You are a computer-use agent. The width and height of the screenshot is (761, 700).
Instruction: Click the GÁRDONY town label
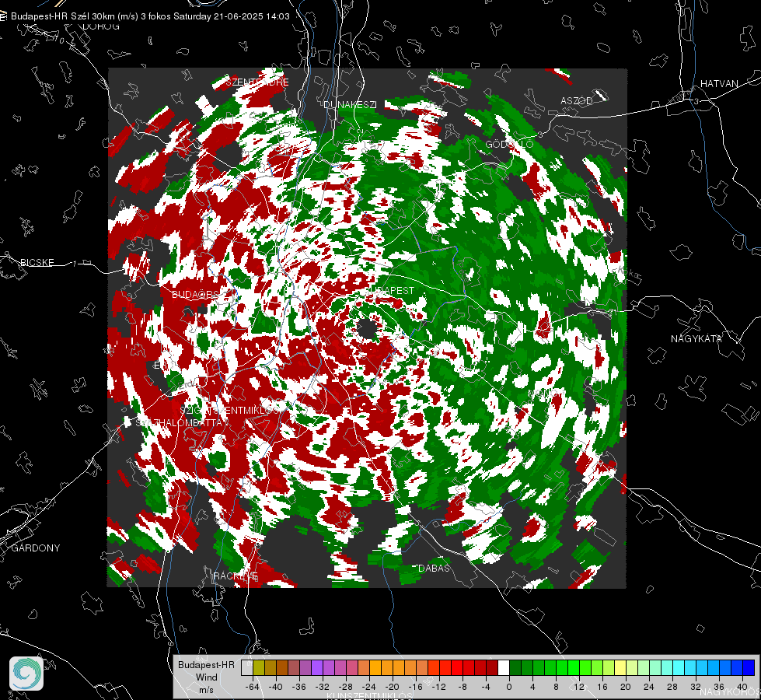pyautogui.click(x=36, y=548)
